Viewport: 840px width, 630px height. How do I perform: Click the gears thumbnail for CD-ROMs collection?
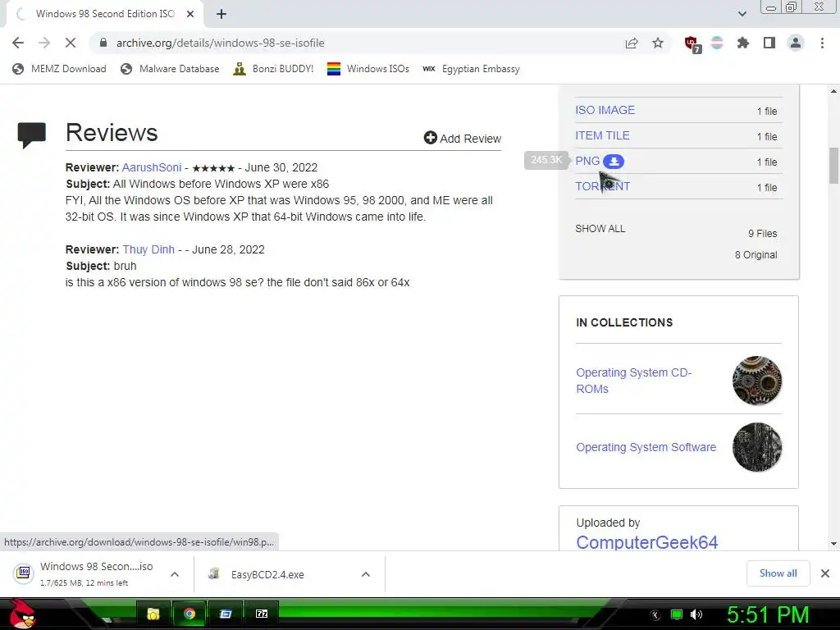757,381
